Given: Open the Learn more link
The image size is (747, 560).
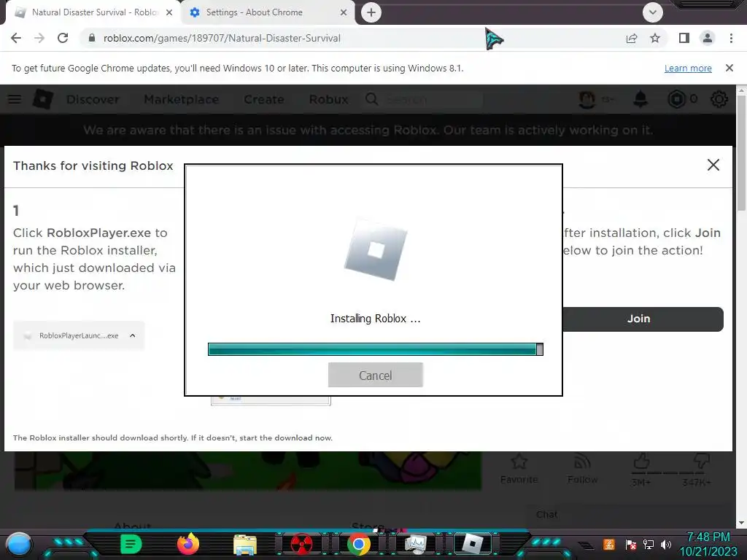Looking at the screenshot, I should coord(688,68).
